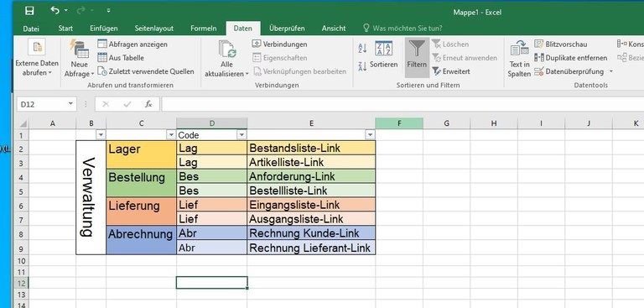Click Aus Tabelle
This screenshot has width=644, height=308.
(x=121, y=58)
